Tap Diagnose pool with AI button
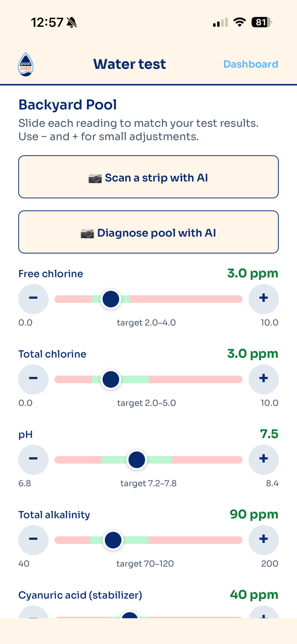The image size is (297, 644). coord(148,232)
